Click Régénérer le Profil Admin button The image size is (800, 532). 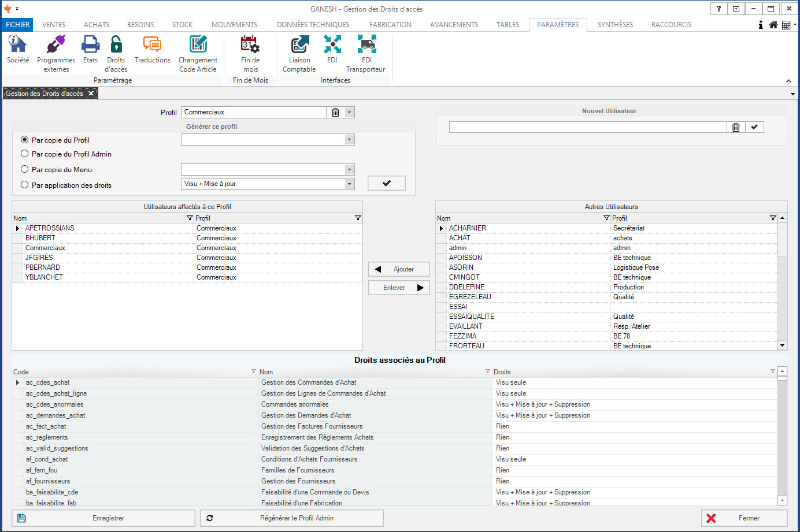[x=292, y=518]
